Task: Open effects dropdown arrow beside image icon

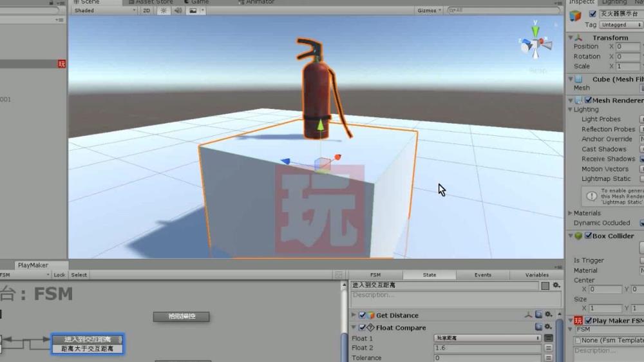Action: pos(202,11)
